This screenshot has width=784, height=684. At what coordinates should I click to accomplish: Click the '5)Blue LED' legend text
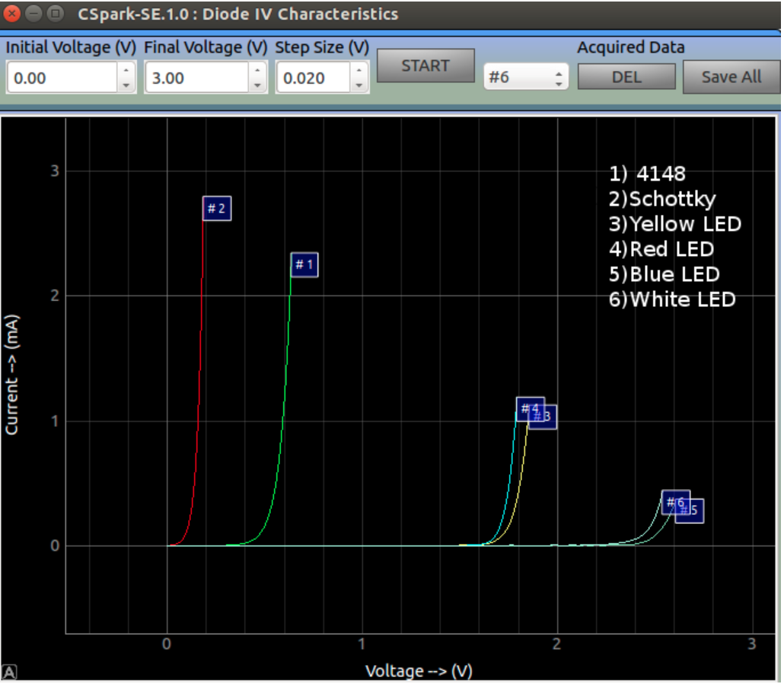(664, 274)
